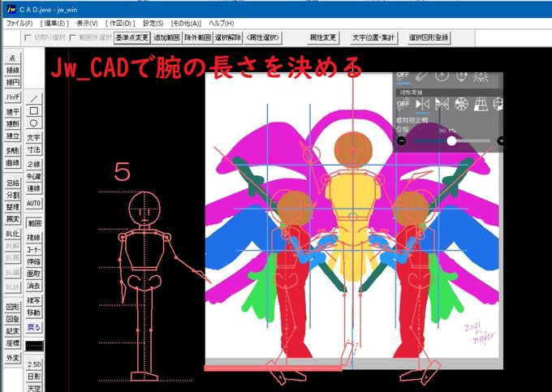
Task: Select the 2線 double line tool
Action: [x=34, y=164]
